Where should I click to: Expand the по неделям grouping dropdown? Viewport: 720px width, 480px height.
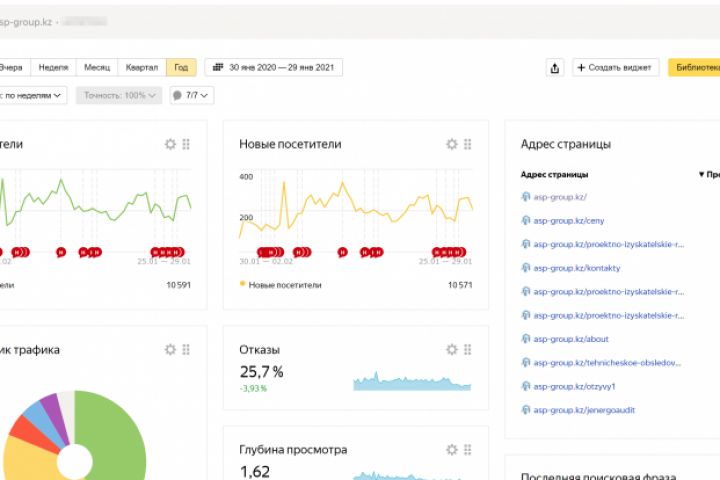tap(32, 96)
